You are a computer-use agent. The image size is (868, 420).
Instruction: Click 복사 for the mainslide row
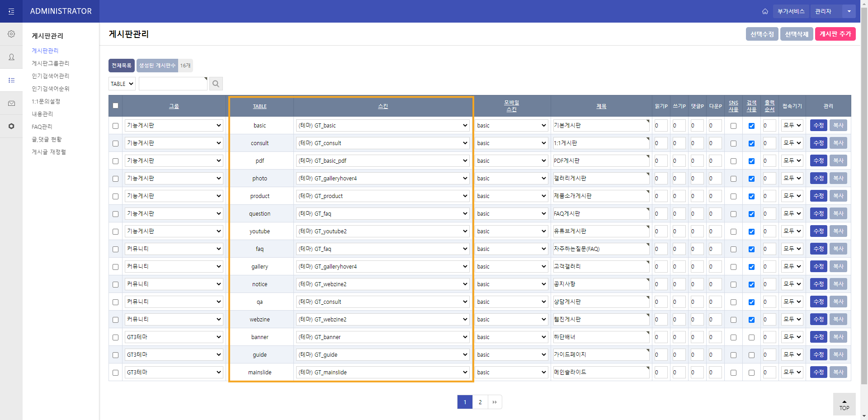click(839, 372)
